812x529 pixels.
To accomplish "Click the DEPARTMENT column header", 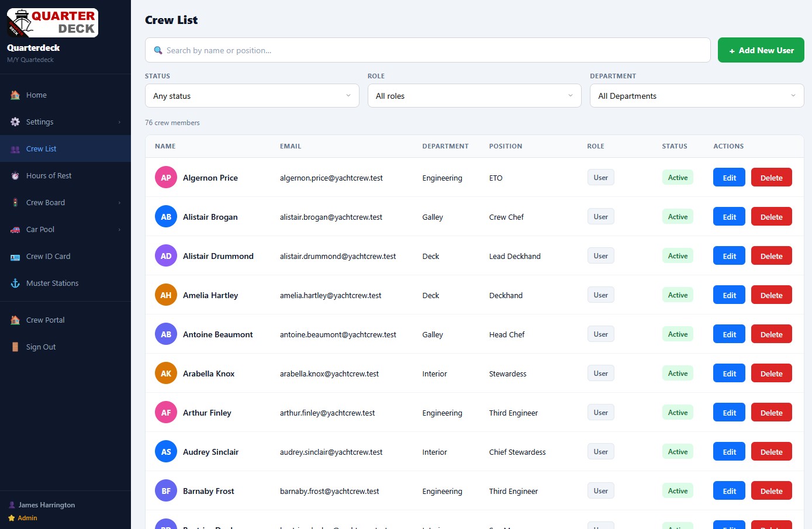I will tap(445, 146).
